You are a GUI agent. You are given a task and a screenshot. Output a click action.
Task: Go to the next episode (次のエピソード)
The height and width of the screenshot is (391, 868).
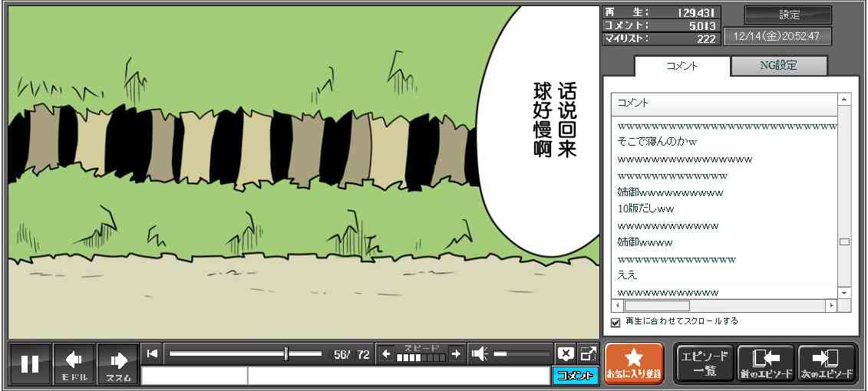tap(827, 363)
